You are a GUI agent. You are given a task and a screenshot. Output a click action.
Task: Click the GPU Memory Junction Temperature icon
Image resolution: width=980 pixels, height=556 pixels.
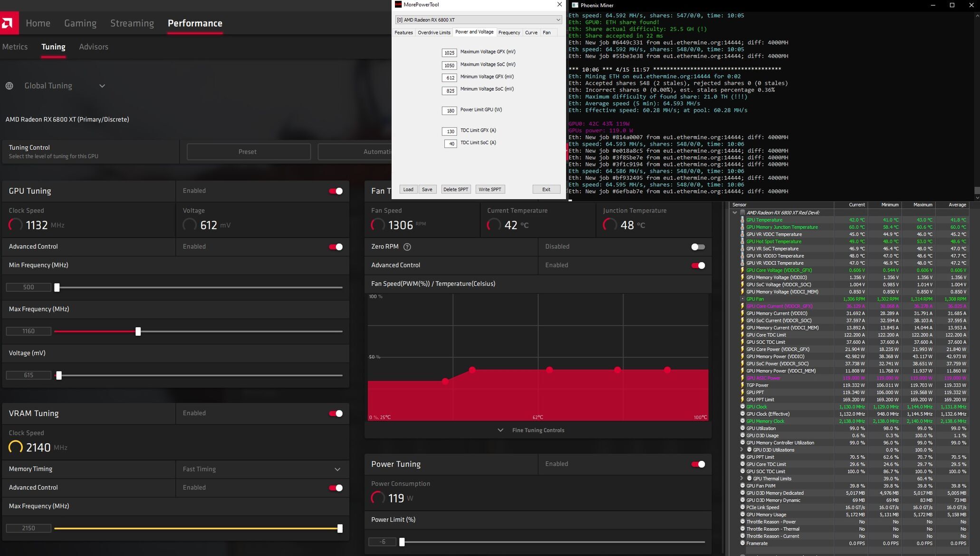point(742,227)
